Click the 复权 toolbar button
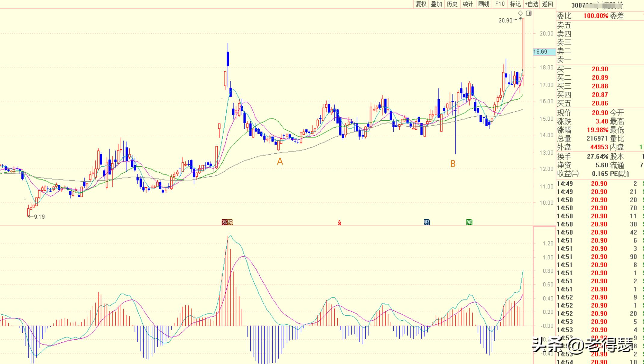 [421, 4]
